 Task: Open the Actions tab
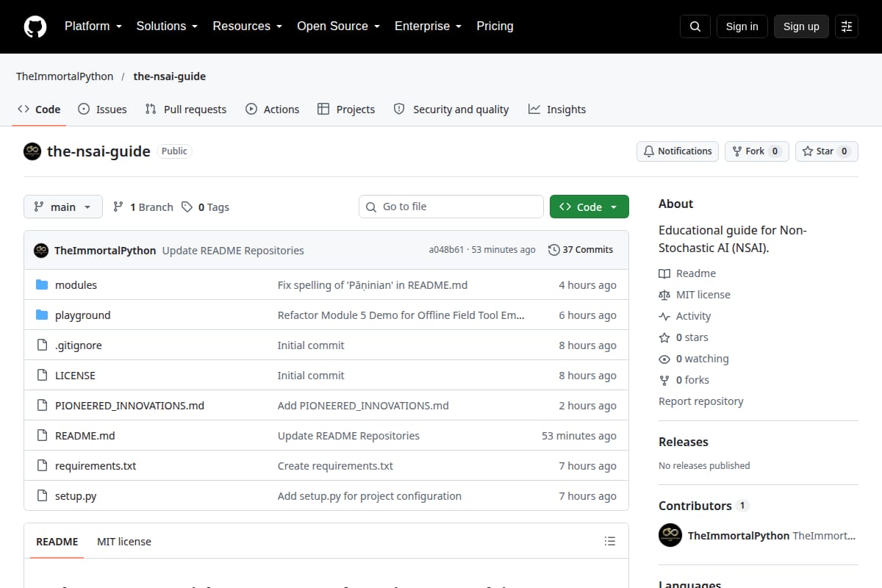[x=273, y=110]
